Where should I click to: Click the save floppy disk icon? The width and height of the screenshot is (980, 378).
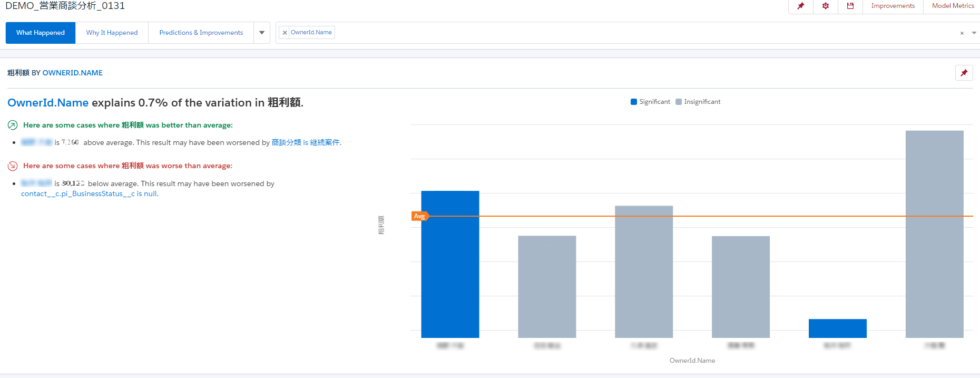pyautogui.click(x=850, y=6)
